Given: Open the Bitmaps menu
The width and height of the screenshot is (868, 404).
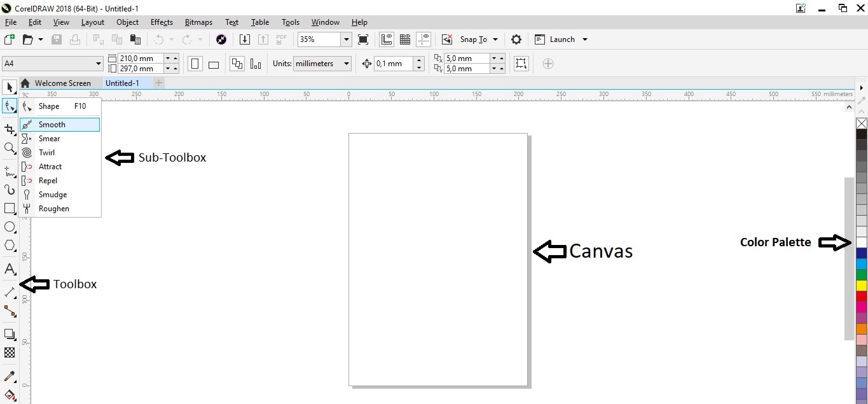Looking at the screenshot, I should click(198, 22).
